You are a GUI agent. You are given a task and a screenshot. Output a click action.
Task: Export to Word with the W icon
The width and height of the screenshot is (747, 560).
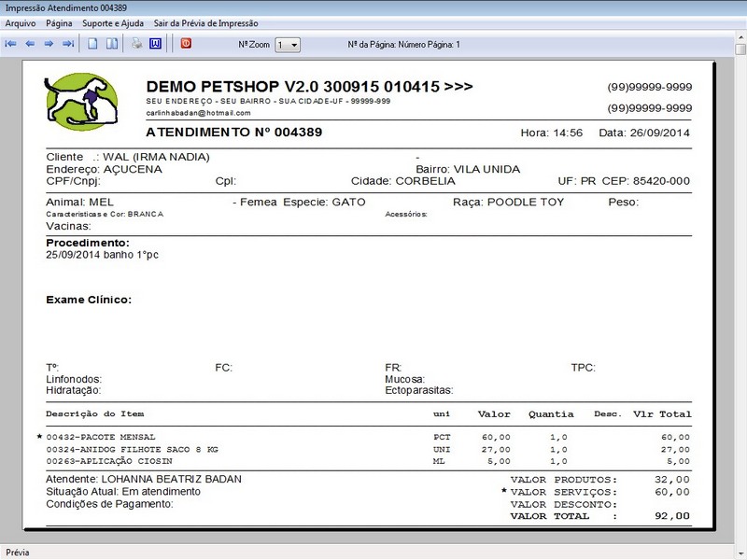pyautogui.click(x=155, y=44)
